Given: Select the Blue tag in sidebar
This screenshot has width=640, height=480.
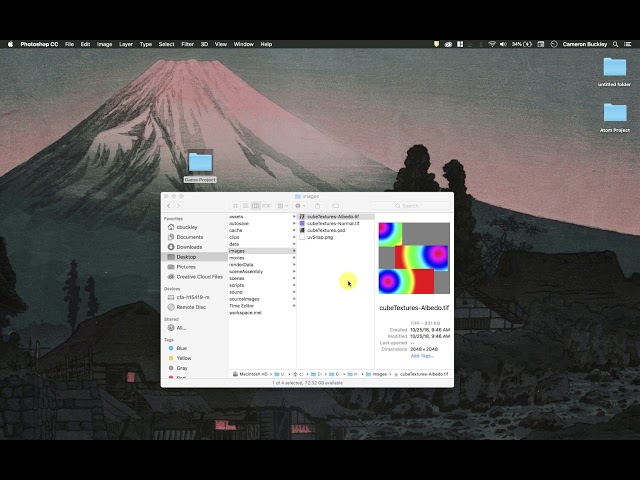Looking at the screenshot, I should [195, 348].
